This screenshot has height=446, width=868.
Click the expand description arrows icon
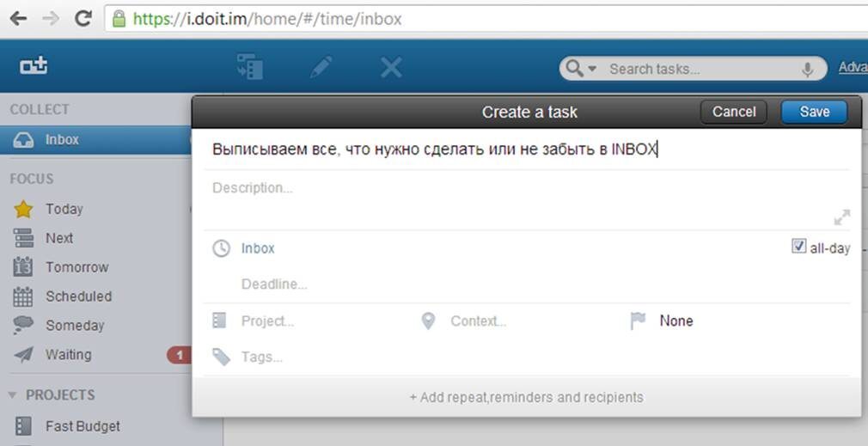(841, 217)
